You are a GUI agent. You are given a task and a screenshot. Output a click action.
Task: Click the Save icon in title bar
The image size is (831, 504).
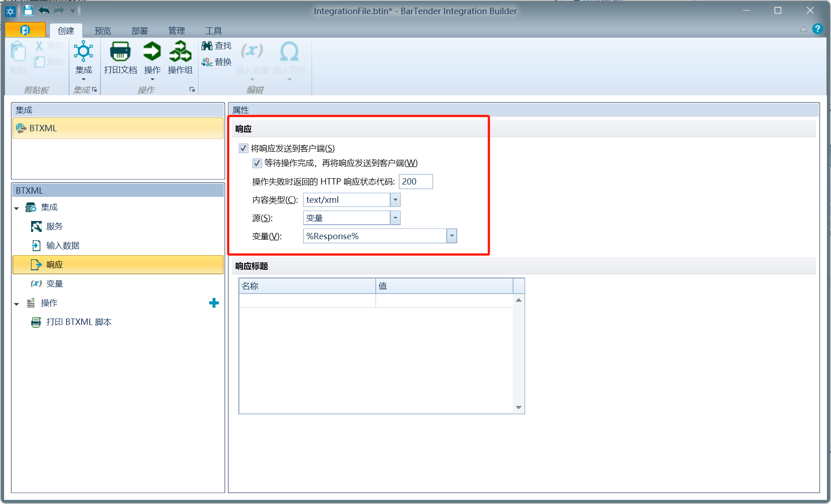click(28, 10)
